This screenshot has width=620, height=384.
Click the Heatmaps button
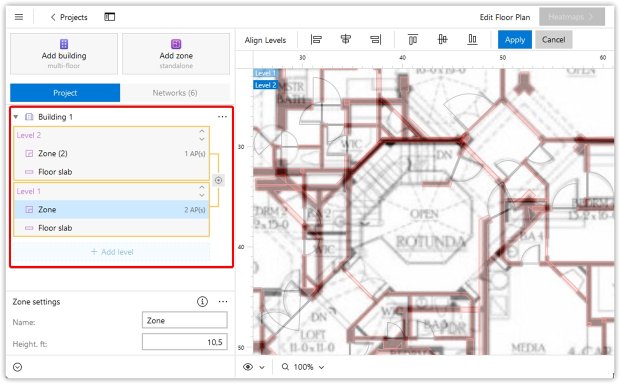coord(571,17)
